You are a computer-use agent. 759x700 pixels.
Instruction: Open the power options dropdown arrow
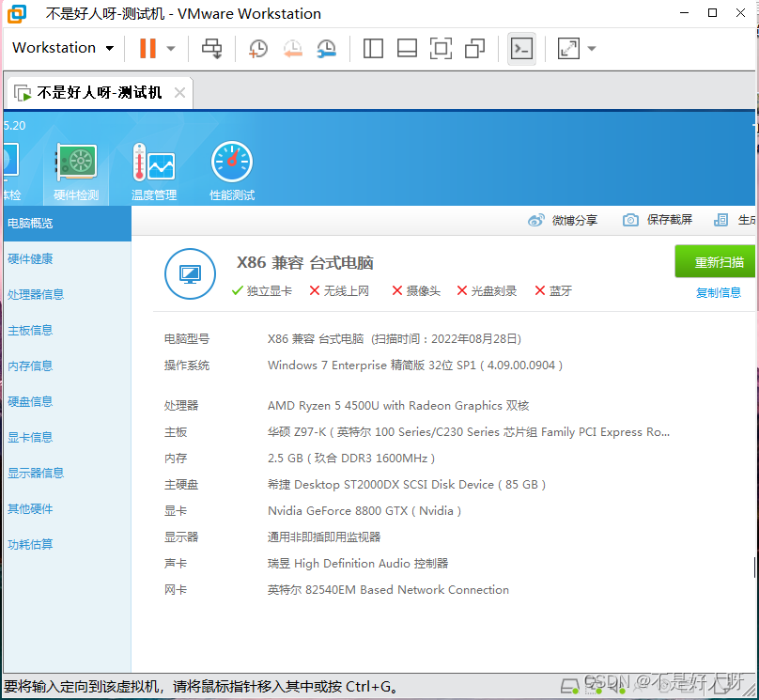click(x=170, y=49)
